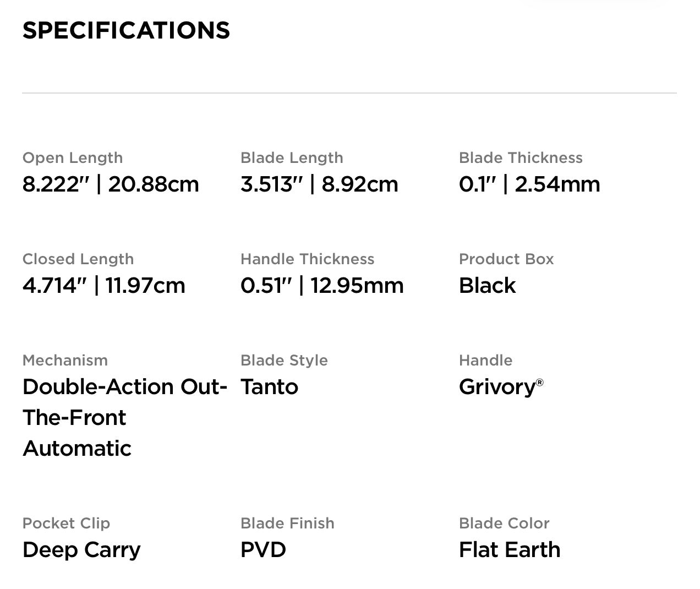This screenshot has width=700, height=589.
Task: Select the Double-Action Out-The-Front Automatic text
Action: point(124,417)
